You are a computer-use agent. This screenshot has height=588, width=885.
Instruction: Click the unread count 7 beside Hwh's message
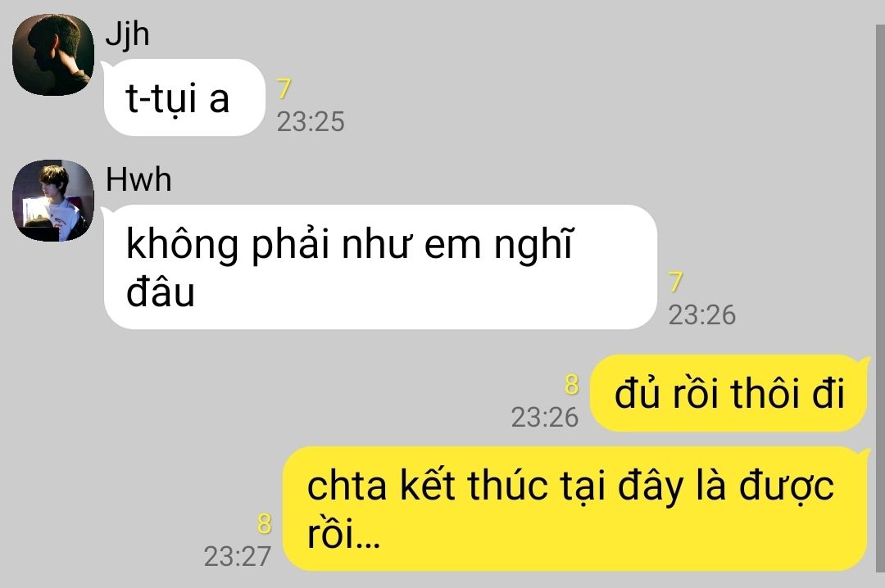pyautogui.click(x=675, y=283)
